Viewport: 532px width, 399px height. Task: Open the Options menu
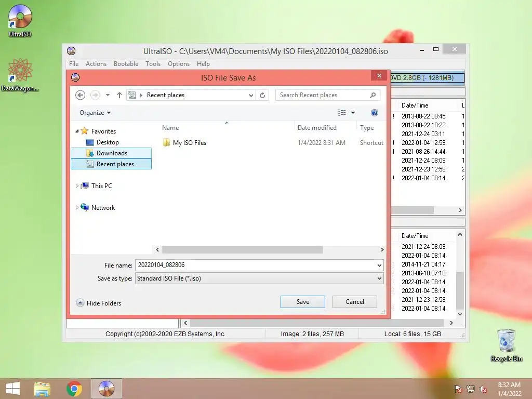point(179,64)
